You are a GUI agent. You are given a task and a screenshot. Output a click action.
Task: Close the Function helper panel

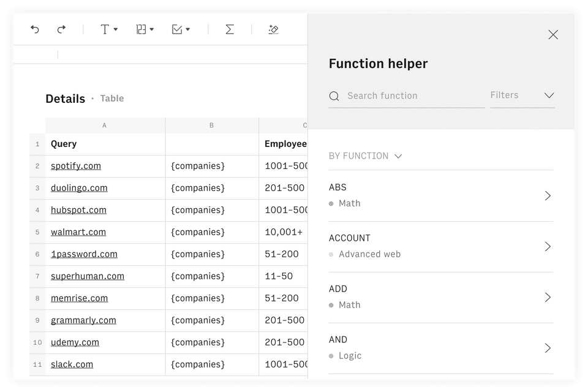tap(553, 35)
